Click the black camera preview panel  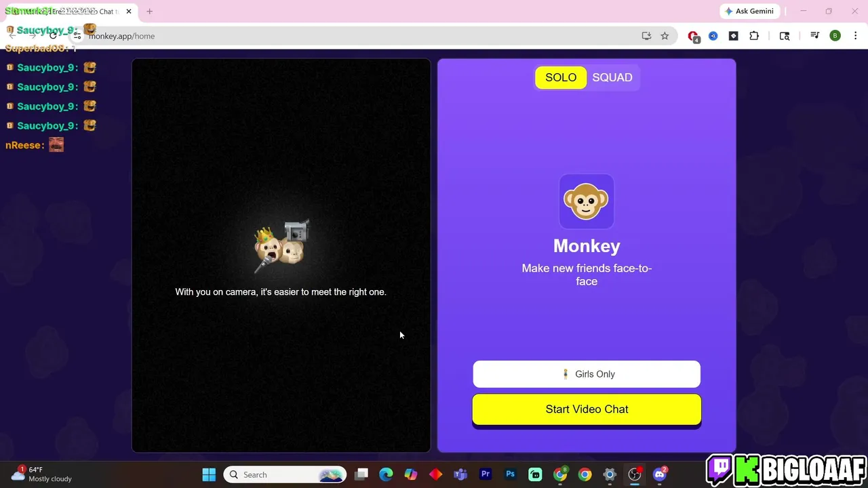[x=281, y=256]
